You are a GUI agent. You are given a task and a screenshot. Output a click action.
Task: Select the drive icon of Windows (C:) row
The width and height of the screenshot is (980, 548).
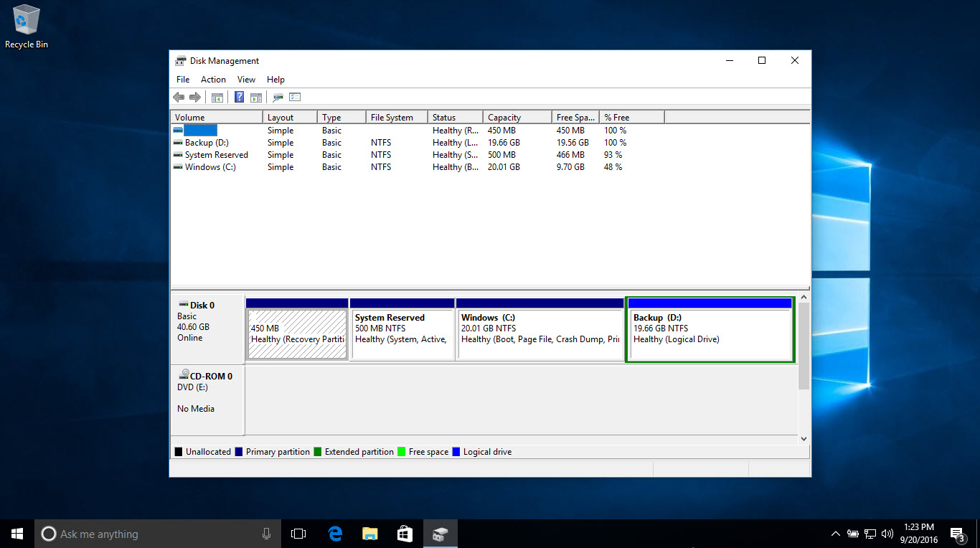[178, 167]
